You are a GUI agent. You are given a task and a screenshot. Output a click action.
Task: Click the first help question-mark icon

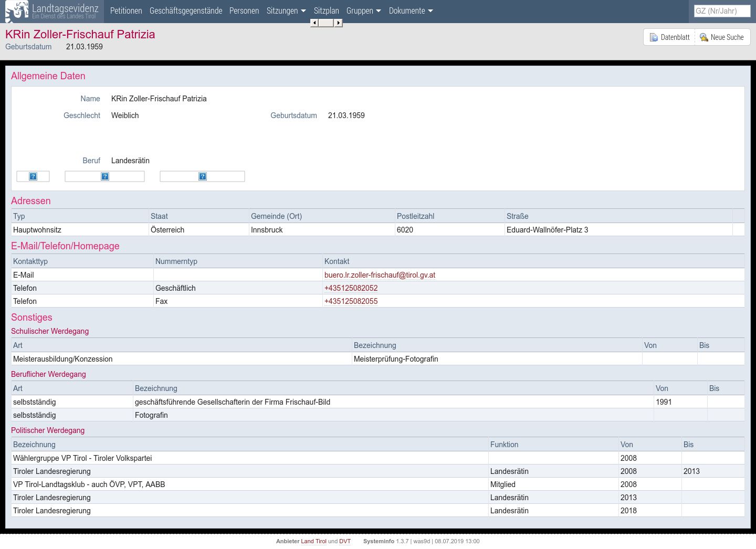point(33,176)
